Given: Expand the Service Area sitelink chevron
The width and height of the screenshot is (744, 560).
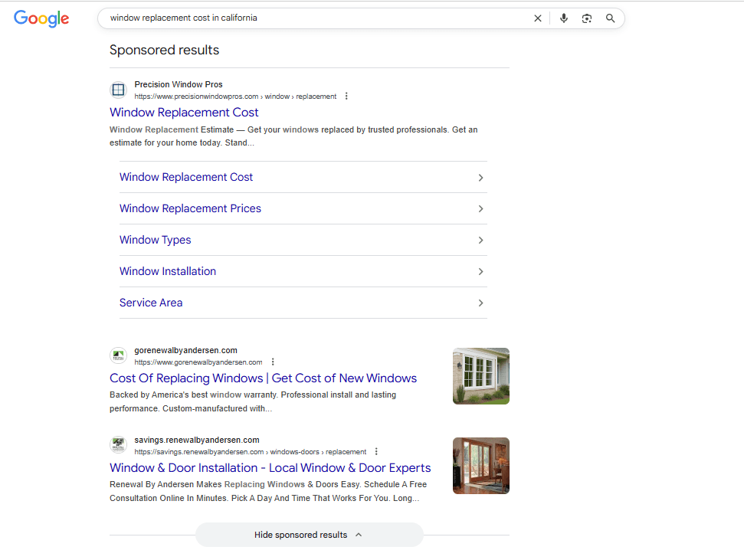Looking at the screenshot, I should click(480, 303).
